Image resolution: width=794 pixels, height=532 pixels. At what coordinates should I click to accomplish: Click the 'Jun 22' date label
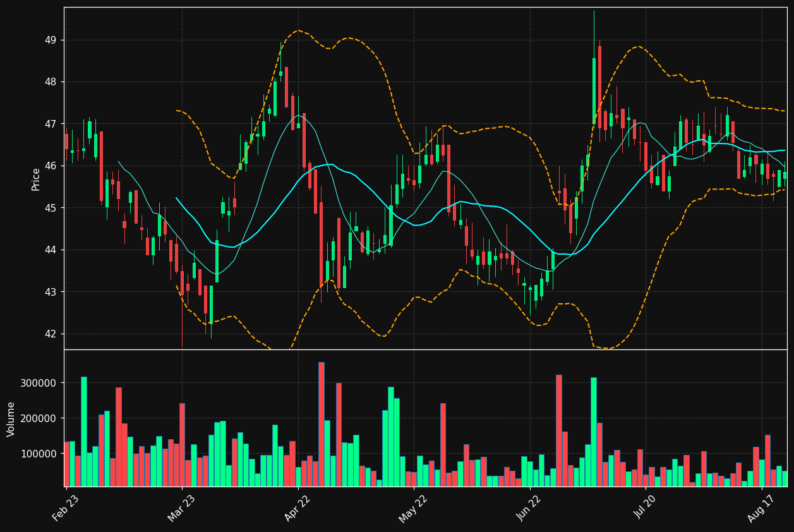point(529,508)
